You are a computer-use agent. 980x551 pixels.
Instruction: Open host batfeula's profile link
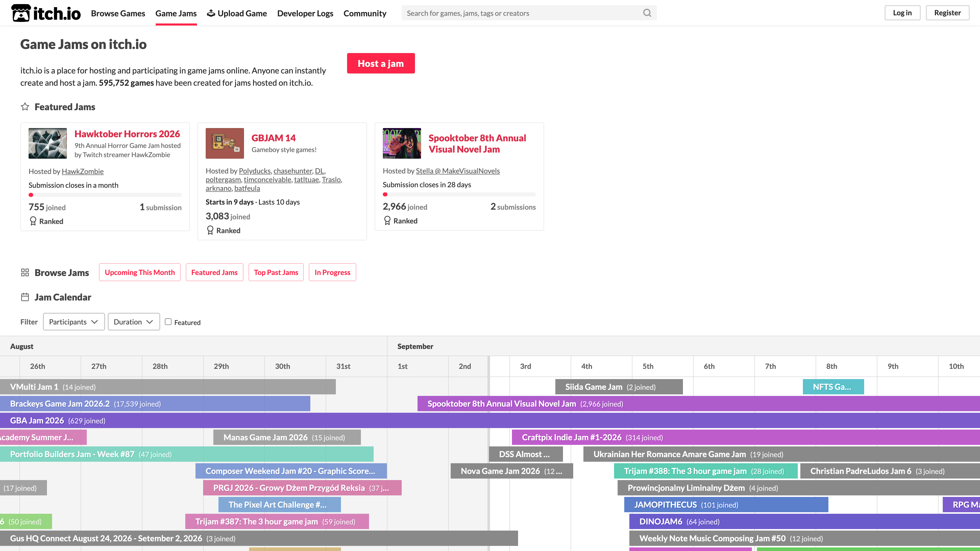point(247,189)
